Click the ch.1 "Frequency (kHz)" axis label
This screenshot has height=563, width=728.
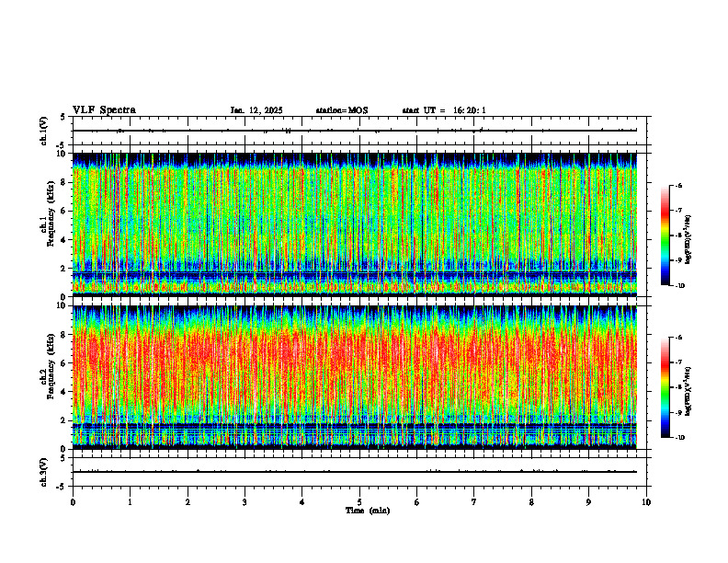[x=52, y=214]
